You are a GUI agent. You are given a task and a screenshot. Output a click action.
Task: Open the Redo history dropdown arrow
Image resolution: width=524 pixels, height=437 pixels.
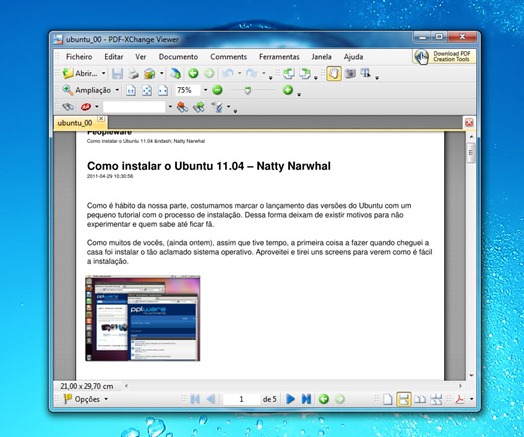(x=263, y=73)
